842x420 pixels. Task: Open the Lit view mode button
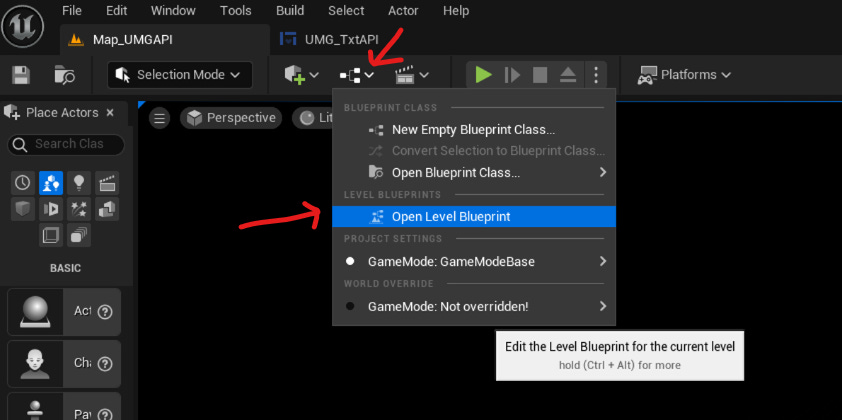tap(315, 118)
